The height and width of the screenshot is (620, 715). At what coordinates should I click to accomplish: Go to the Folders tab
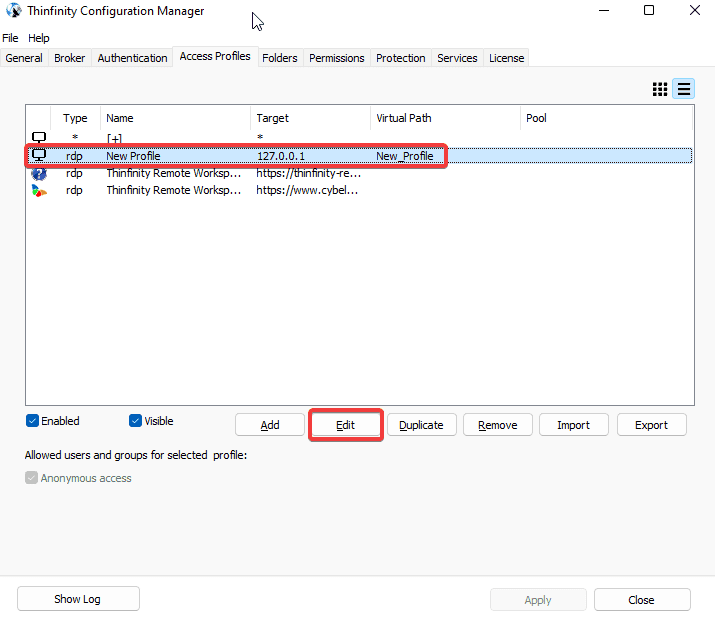point(280,58)
